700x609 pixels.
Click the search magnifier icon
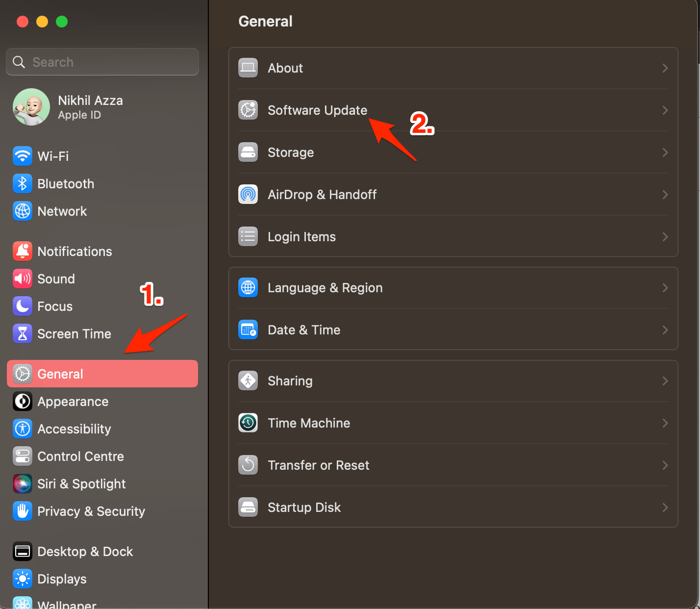tap(19, 62)
